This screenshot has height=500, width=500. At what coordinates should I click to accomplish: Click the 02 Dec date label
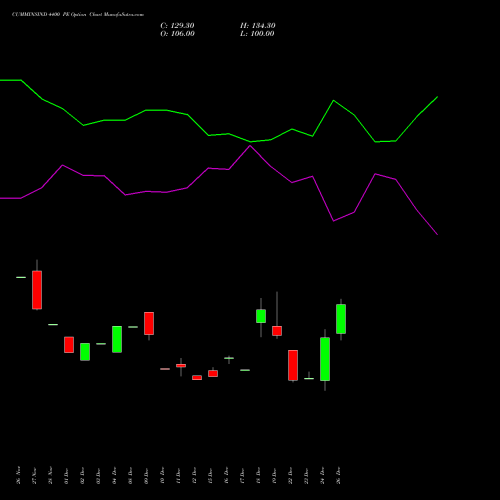point(82,475)
